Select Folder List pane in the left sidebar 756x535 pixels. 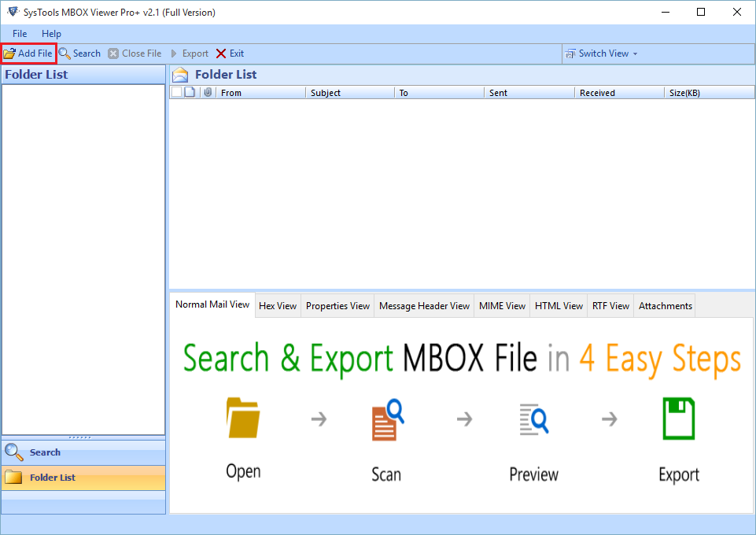point(83,478)
